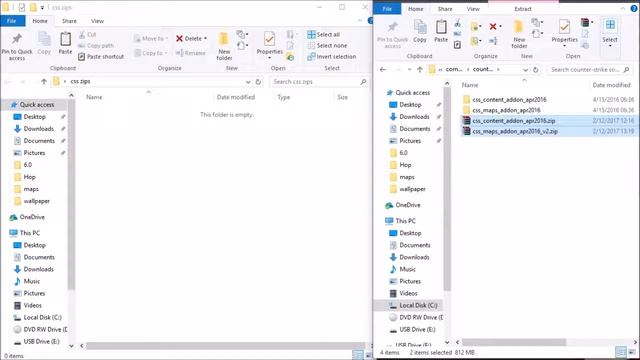The height and width of the screenshot is (360, 640).
Task: Click Pin to Quick access in left window
Action: coord(17,47)
